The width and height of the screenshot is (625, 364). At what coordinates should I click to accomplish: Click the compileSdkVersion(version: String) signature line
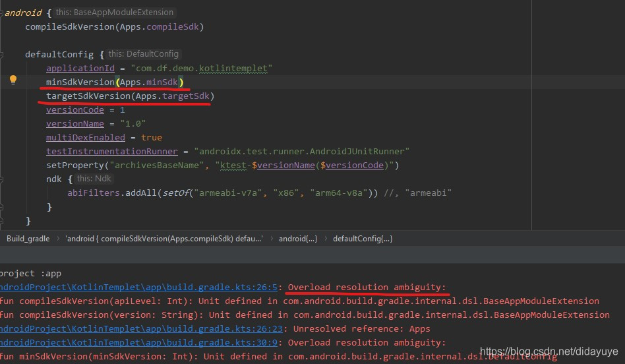pyautogui.click(x=305, y=315)
